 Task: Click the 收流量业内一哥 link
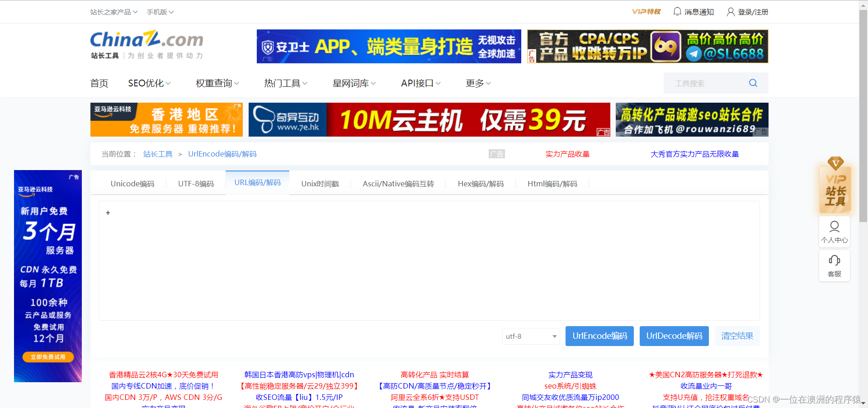click(x=706, y=386)
